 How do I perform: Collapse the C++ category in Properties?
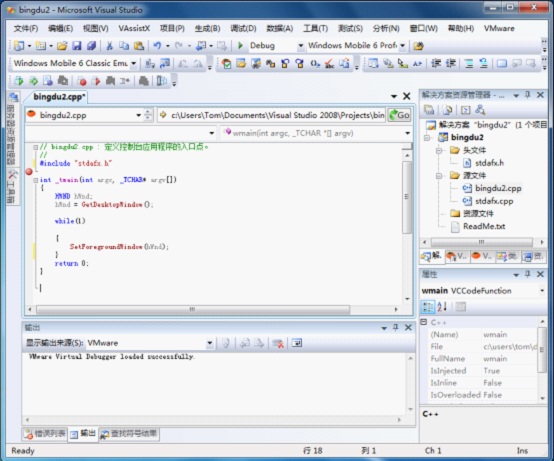coord(424,322)
